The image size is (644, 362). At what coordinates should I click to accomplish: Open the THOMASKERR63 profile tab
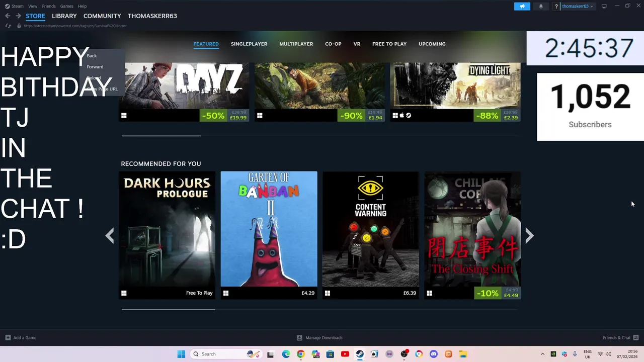tap(152, 16)
